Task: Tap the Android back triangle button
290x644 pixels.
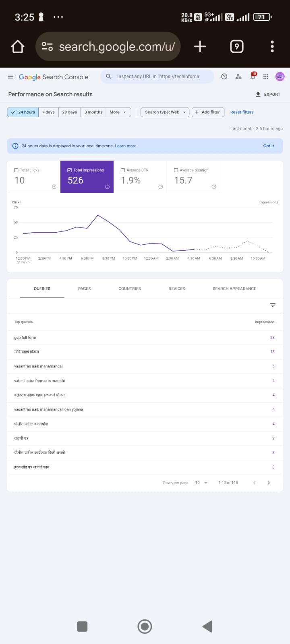Action: point(207,626)
